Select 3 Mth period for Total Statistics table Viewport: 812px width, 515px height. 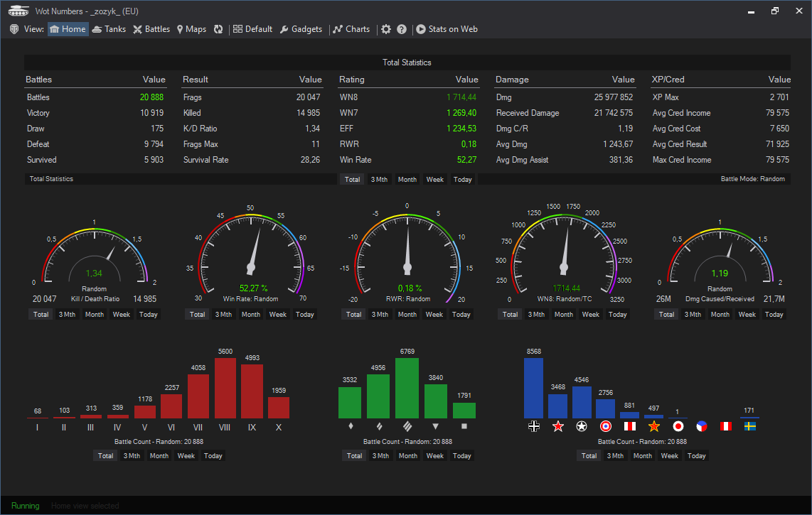(379, 180)
